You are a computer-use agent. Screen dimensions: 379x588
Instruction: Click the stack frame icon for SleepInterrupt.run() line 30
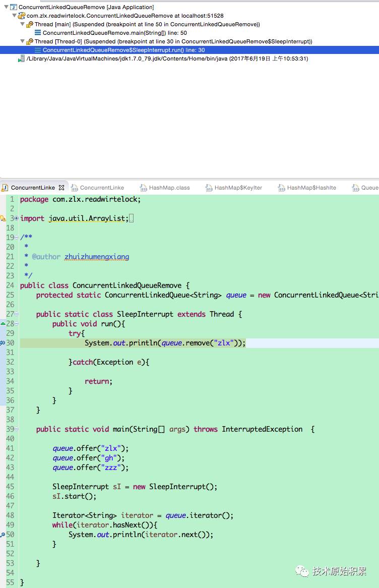pos(38,50)
